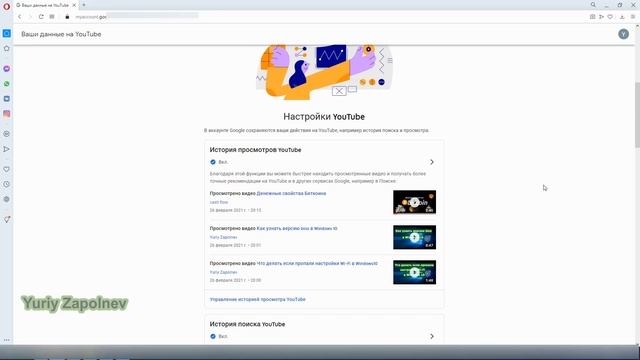The width and height of the screenshot is (640, 360).
Task: Open the Home start page sidebar icon
Action: point(7,49)
